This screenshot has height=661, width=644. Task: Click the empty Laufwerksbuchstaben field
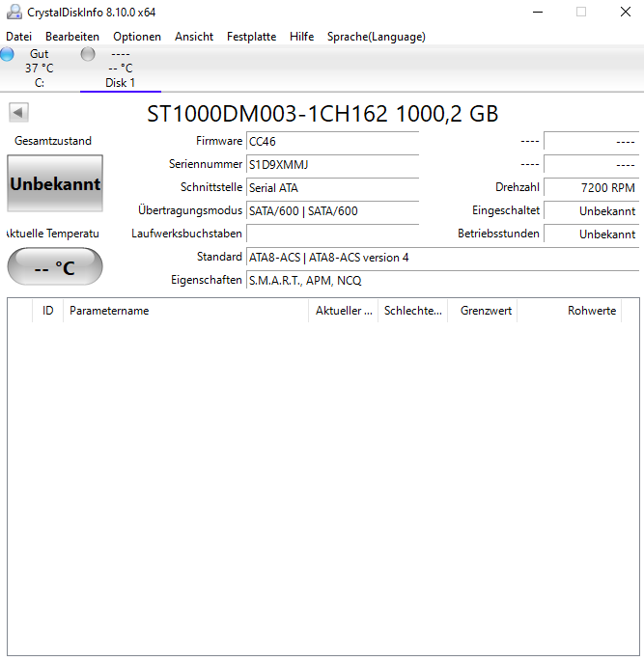coord(332,234)
